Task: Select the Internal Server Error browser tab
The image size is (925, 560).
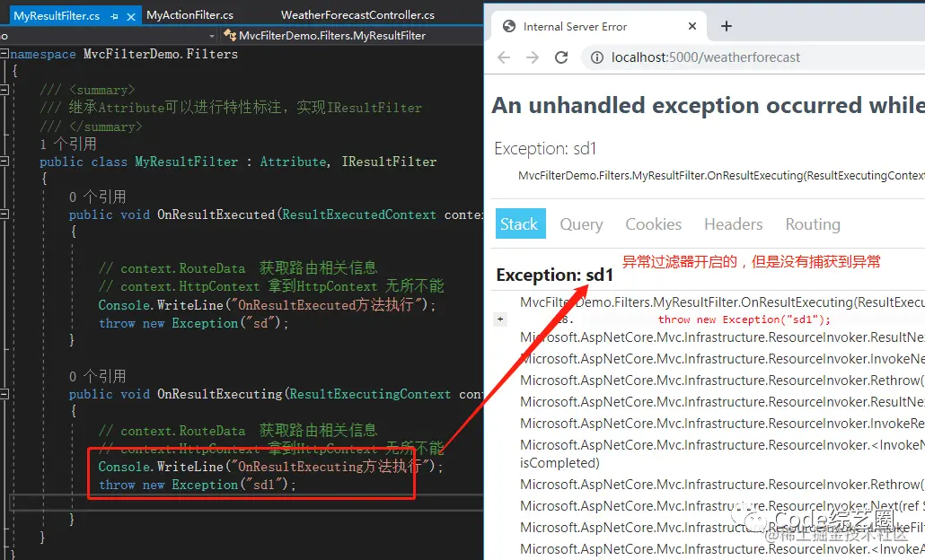Action: coord(601,27)
